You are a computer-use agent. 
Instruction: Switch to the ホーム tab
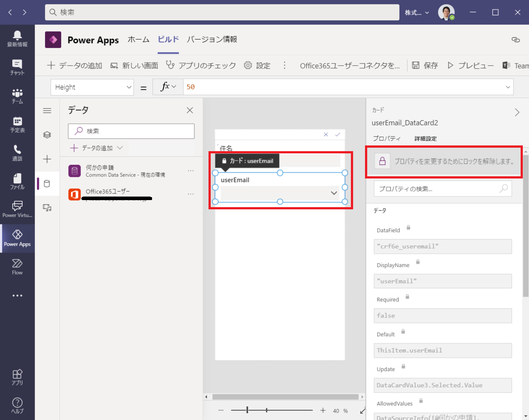tap(138, 40)
